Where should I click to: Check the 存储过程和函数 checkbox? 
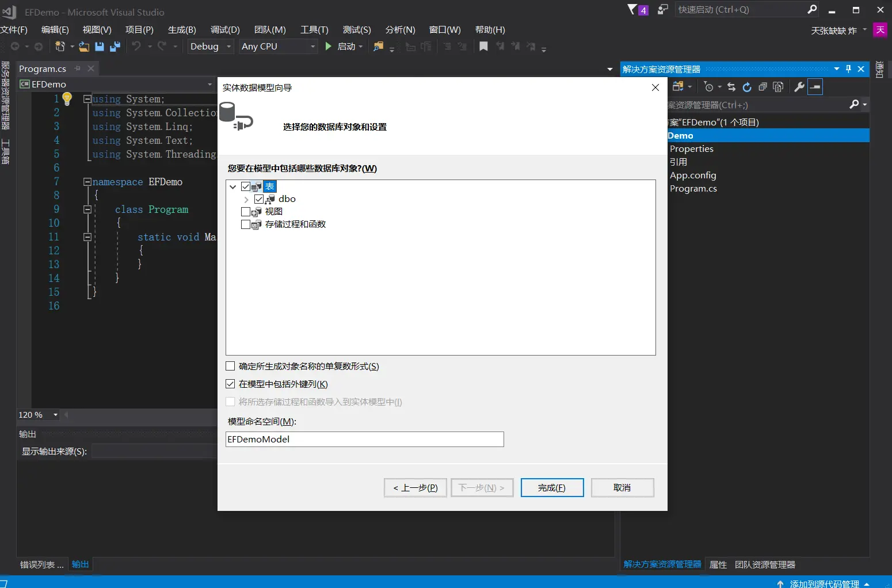click(x=246, y=224)
